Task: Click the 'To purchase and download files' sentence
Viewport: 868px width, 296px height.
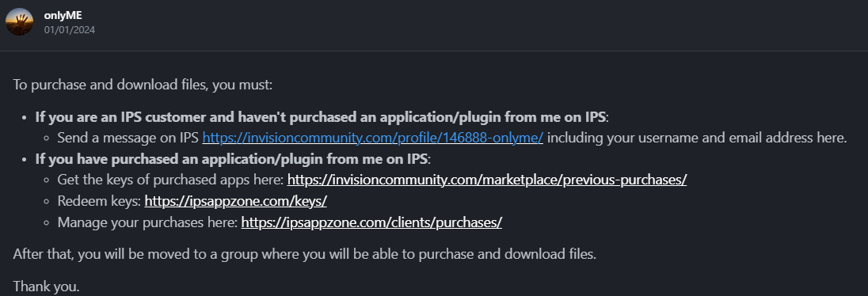Action: (143, 85)
